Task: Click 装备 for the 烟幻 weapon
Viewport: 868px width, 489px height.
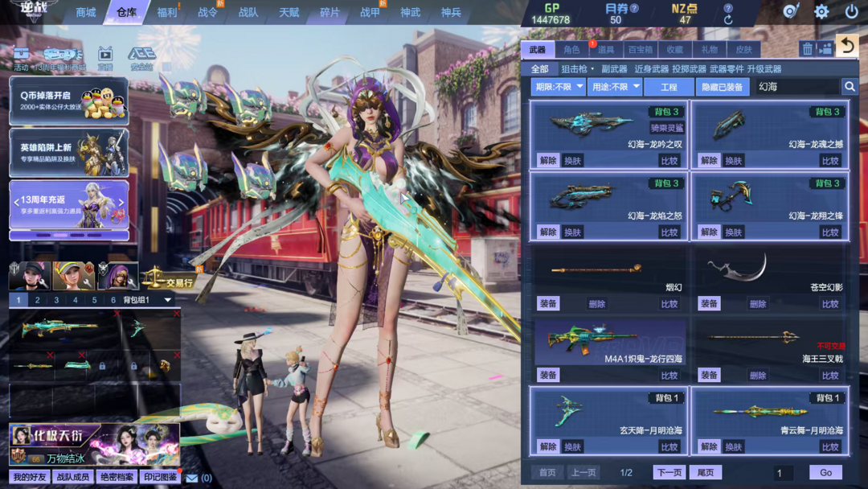Action: [548, 303]
